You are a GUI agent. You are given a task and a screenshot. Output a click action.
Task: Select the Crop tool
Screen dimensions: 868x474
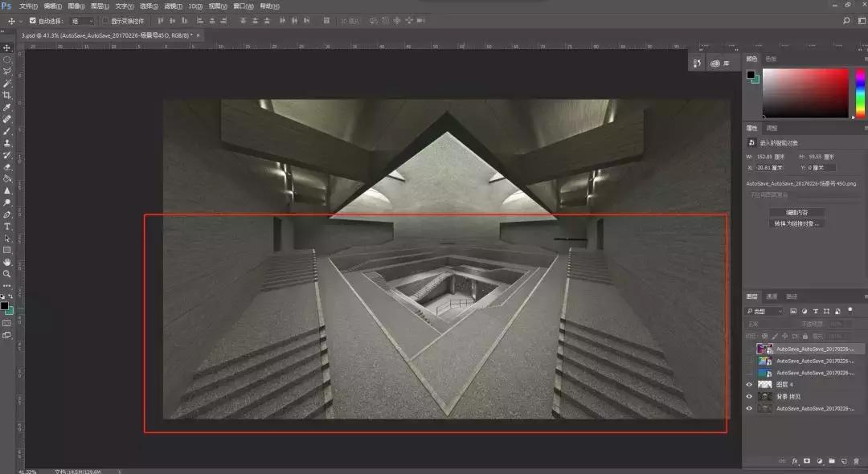pyautogui.click(x=7, y=95)
